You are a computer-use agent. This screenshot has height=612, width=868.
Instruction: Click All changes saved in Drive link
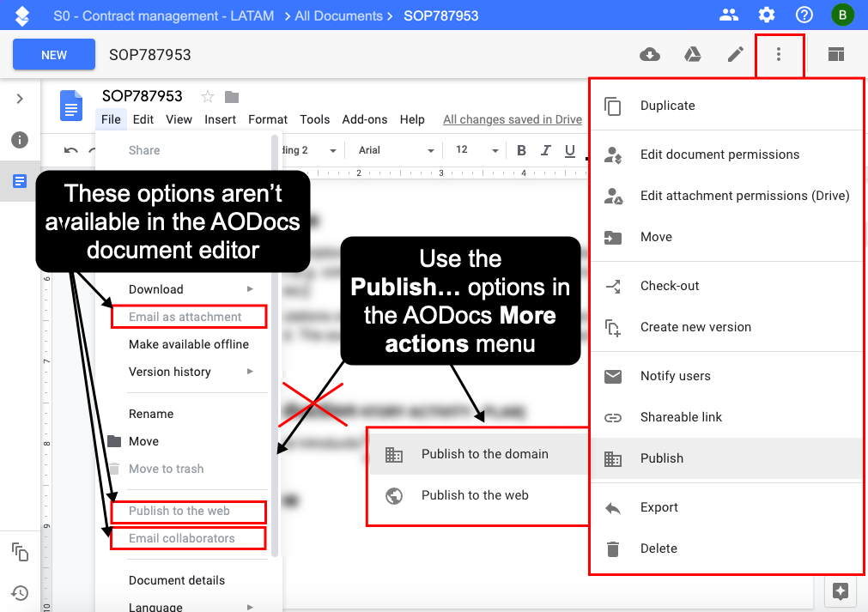tap(512, 119)
